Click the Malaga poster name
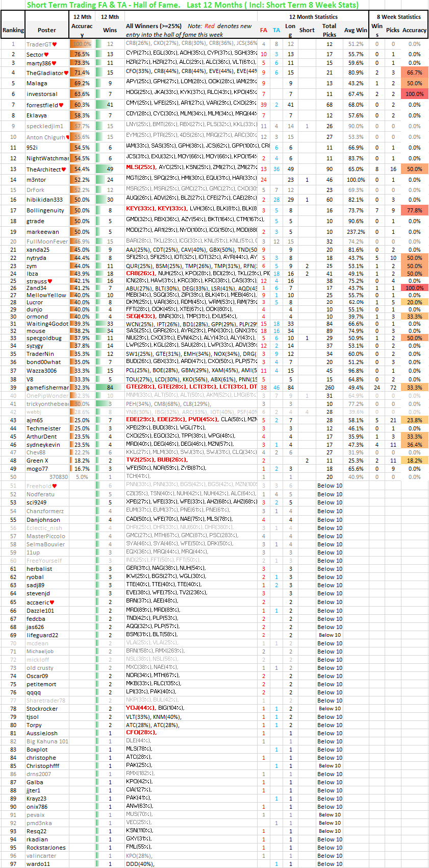 point(37,83)
